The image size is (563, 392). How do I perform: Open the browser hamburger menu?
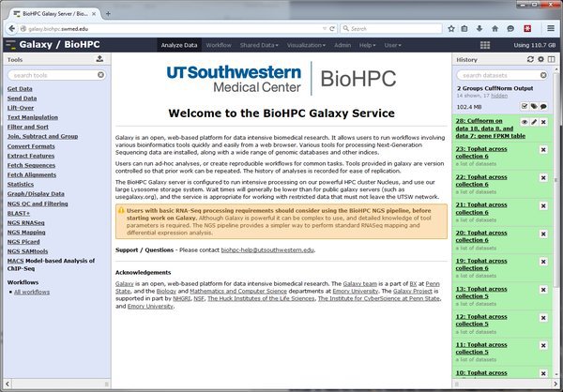pyautogui.click(x=551, y=28)
